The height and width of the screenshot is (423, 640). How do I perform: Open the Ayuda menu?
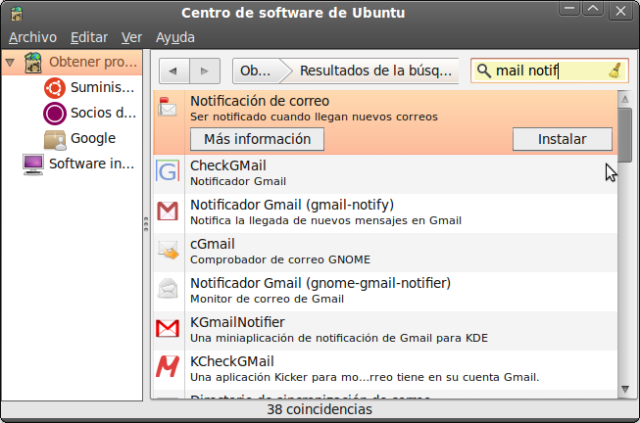click(175, 37)
